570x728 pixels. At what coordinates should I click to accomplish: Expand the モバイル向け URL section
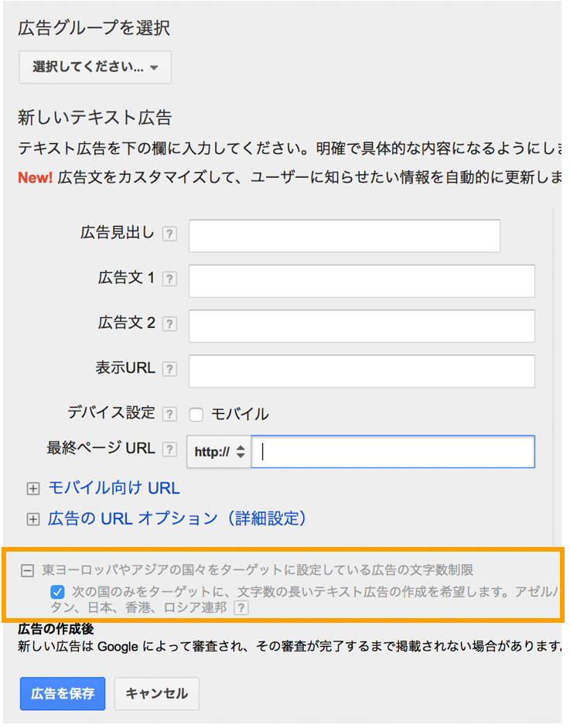(32, 489)
